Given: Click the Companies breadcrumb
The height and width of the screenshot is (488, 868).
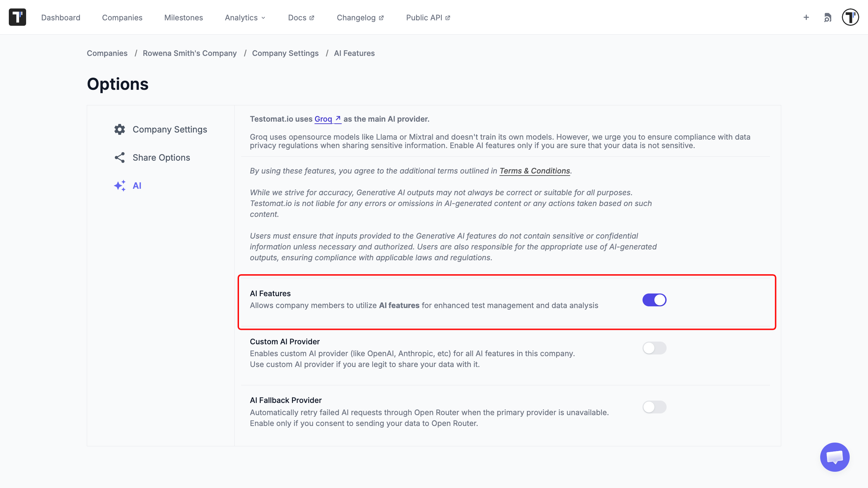Looking at the screenshot, I should click(x=107, y=53).
